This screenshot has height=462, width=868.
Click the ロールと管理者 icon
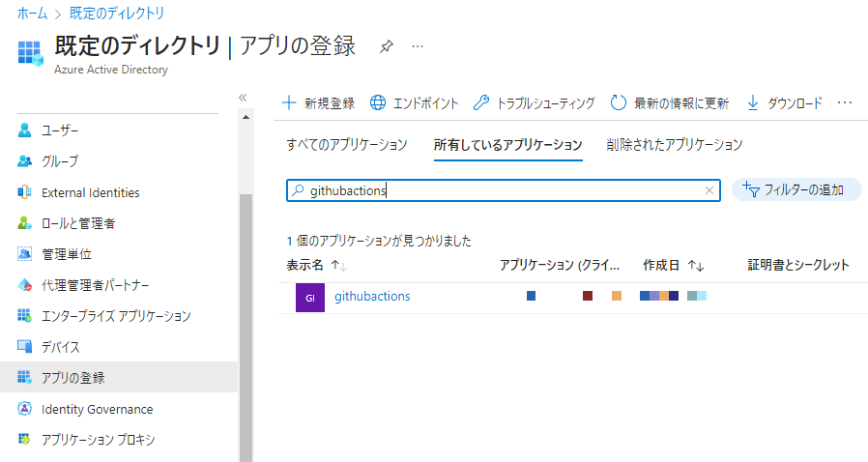click(x=24, y=223)
